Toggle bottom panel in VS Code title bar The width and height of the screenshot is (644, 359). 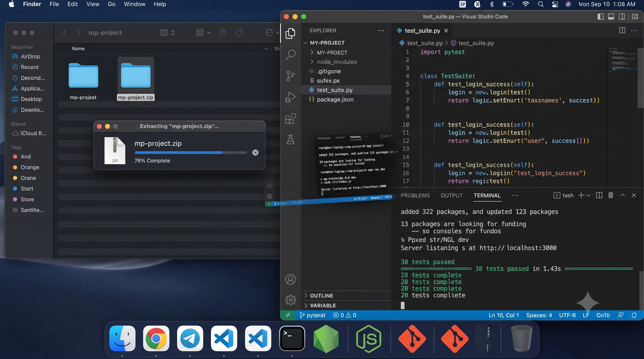pos(611,16)
